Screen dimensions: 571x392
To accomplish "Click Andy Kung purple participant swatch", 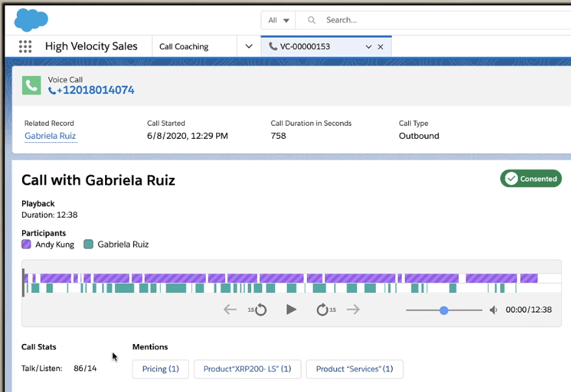I will (x=26, y=244).
